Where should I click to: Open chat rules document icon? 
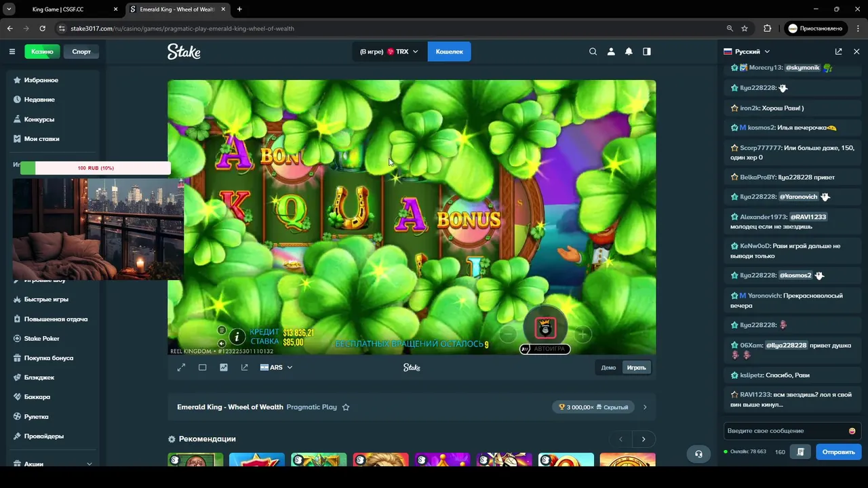801,452
